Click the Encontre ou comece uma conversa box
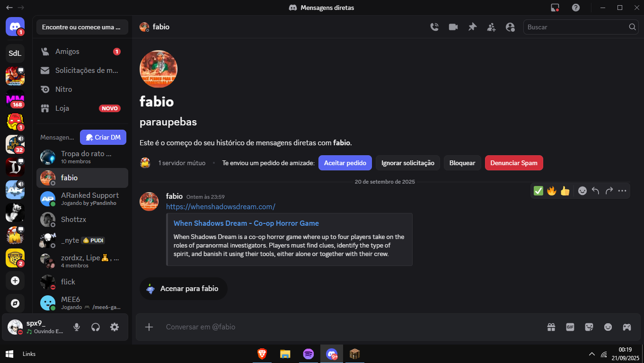The height and width of the screenshot is (363, 644). 82,27
